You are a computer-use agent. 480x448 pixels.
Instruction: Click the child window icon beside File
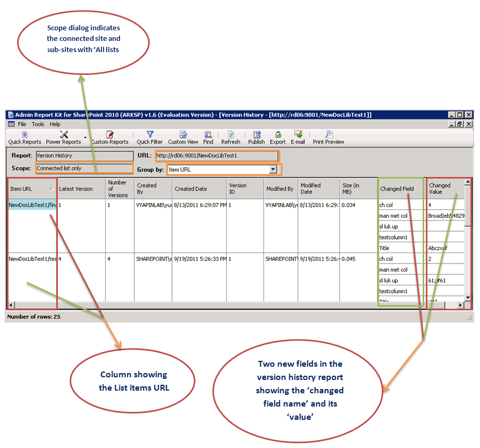click(x=11, y=124)
